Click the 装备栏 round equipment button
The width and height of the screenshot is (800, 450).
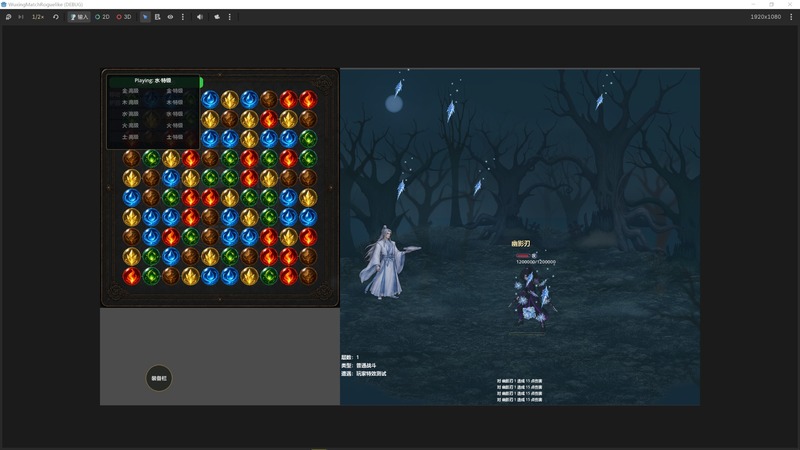tap(159, 378)
